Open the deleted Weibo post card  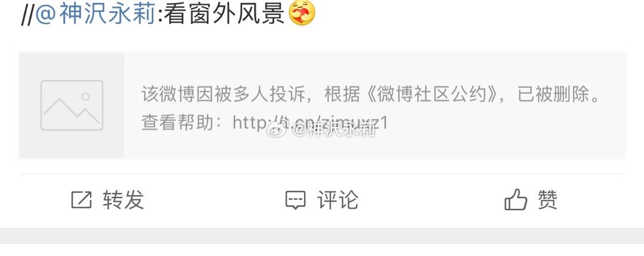[x=323, y=105]
